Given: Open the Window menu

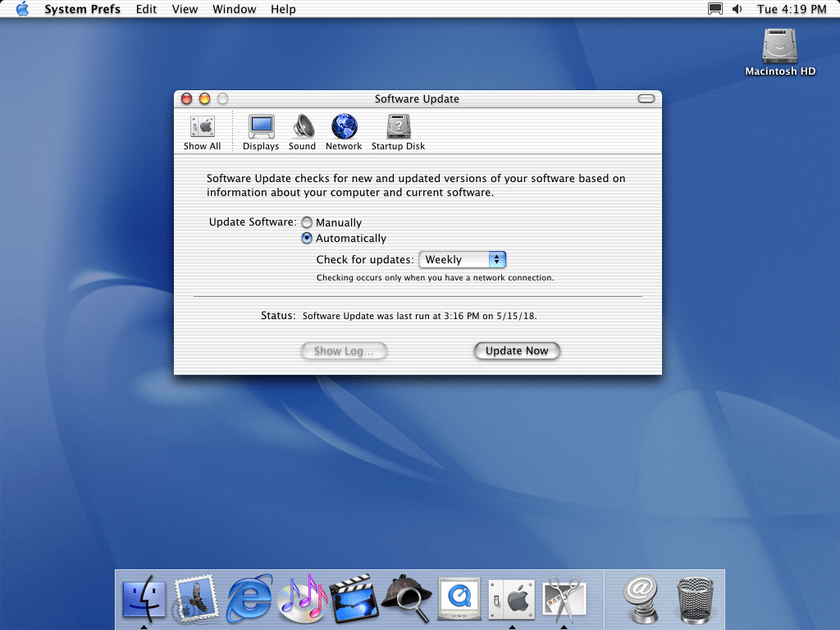Looking at the screenshot, I should [234, 9].
